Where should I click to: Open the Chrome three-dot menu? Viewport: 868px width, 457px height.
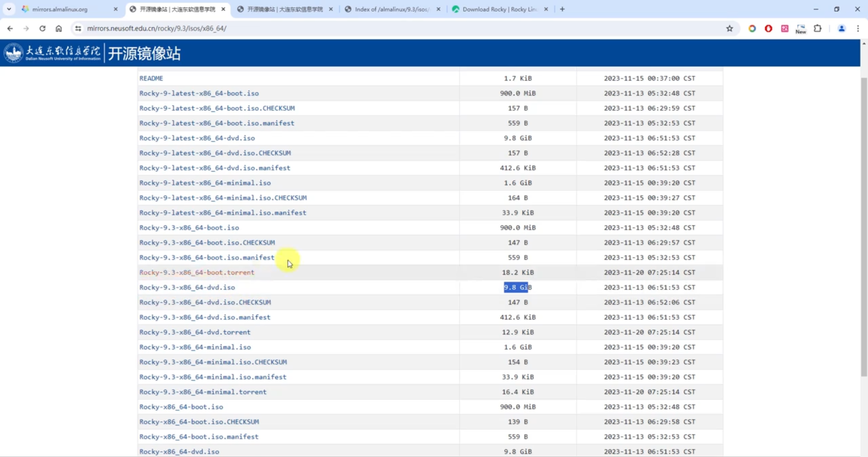(x=858, y=29)
